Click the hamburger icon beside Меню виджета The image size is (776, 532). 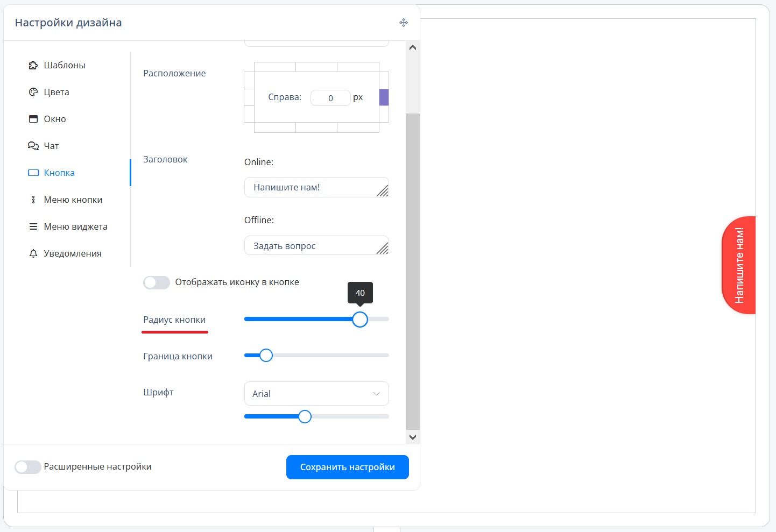(x=33, y=226)
